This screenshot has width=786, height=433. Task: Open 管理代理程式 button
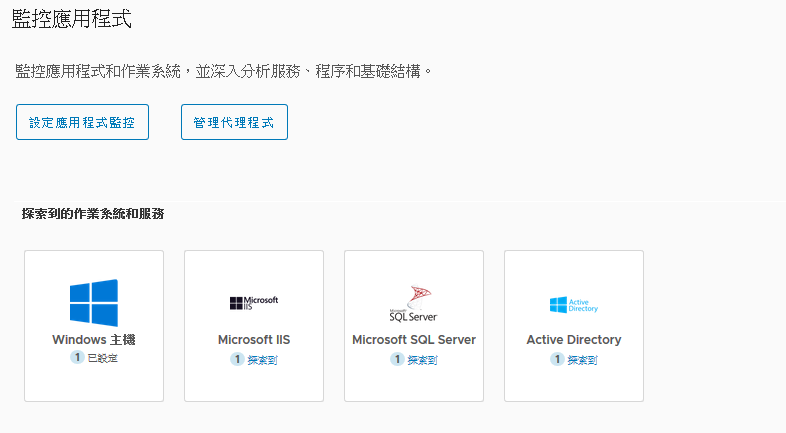[x=234, y=122]
